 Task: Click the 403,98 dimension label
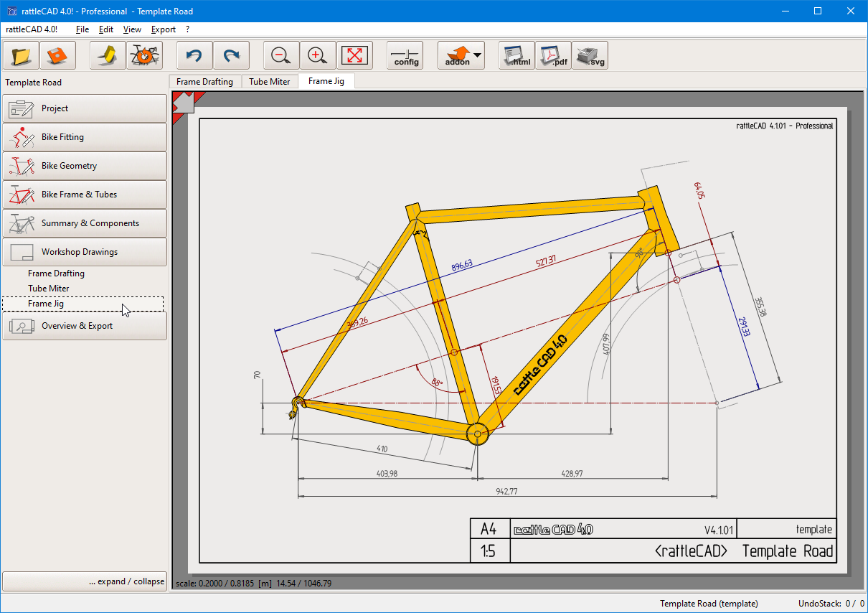[387, 472]
